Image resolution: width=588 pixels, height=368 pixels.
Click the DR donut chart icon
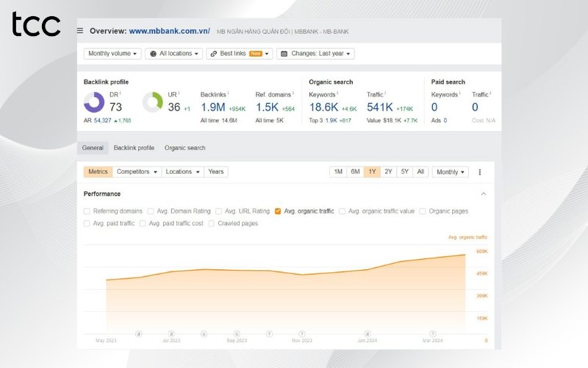click(94, 102)
